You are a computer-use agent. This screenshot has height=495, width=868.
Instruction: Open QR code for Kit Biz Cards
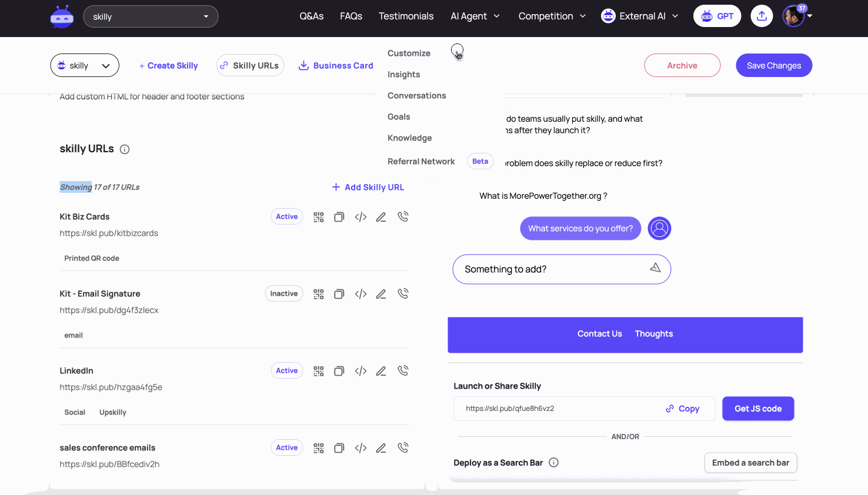(319, 217)
